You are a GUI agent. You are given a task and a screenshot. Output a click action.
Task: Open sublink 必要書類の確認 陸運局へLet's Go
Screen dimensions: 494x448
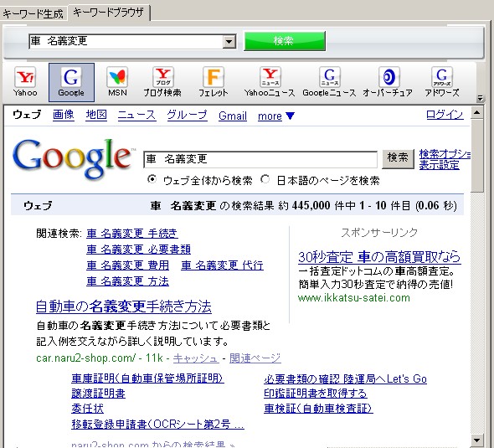click(x=345, y=378)
